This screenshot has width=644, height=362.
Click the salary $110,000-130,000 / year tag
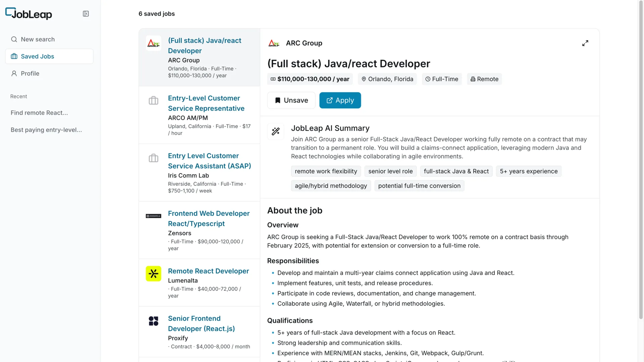pos(310,79)
